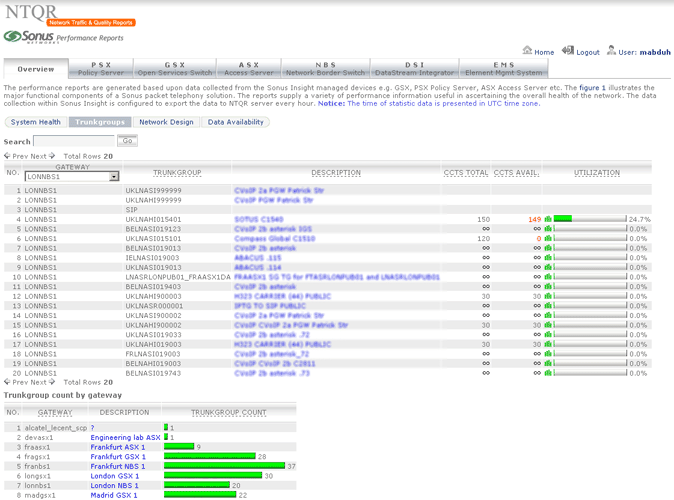Viewport: 674px width, 500px height.
Task: Show the Data Availability sub-tab
Action: pyautogui.click(x=236, y=122)
